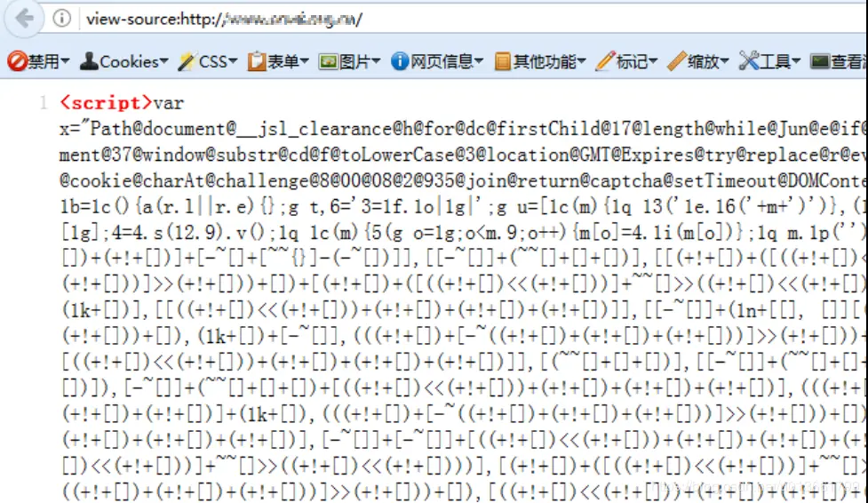Click the 标记 marker pencil icon
Image resolution: width=868 pixels, height=503 pixels.
(605, 61)
